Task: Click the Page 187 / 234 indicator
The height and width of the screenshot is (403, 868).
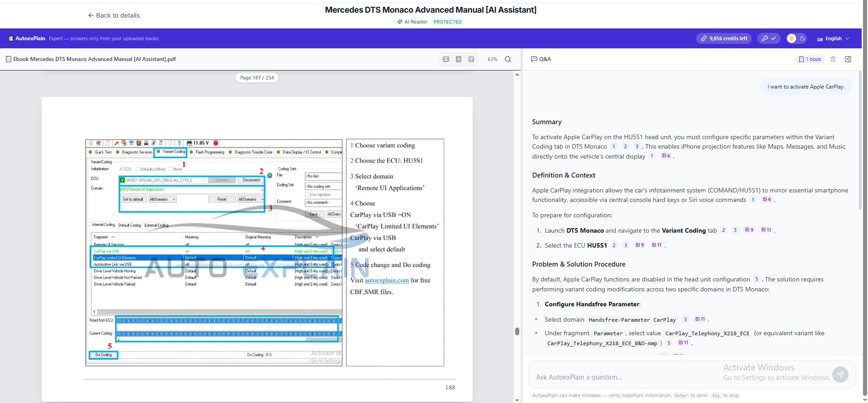Action: click(257, 78)
